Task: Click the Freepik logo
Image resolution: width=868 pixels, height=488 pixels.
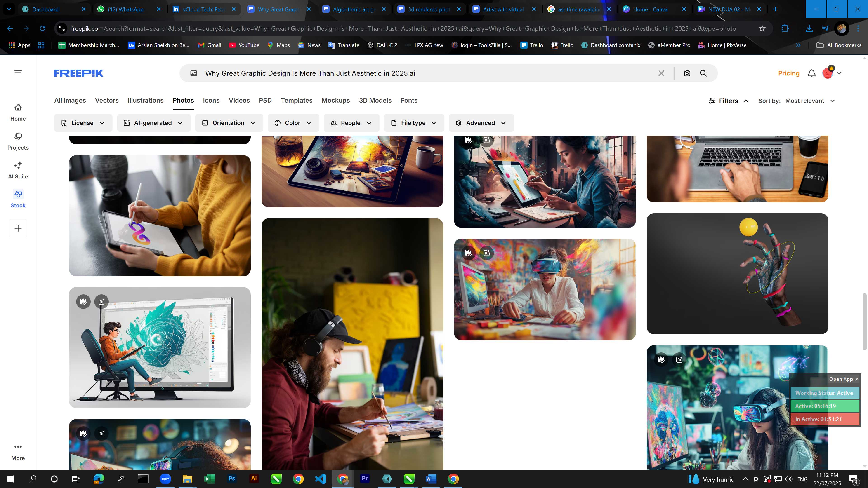Action: pos(78,73)
